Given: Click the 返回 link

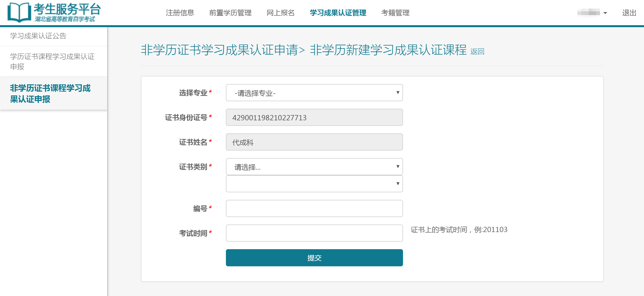Looking at the screenshot, I should coord(477,52).
